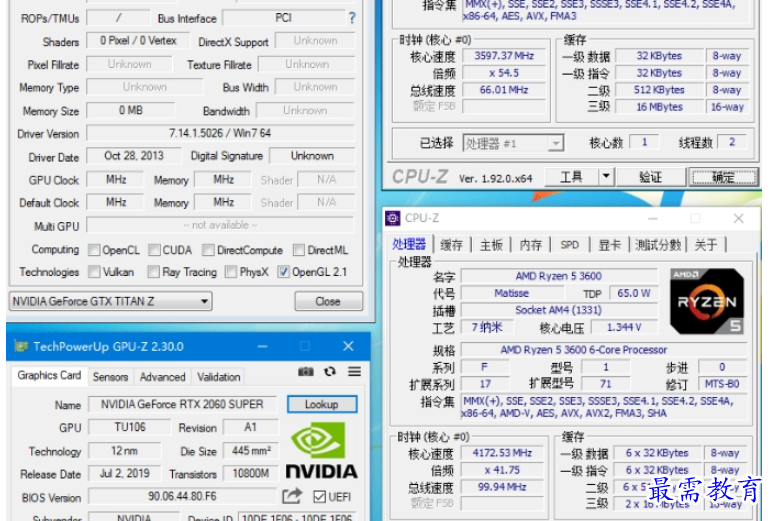Open the 处理器 #1 selection dropdown
770x521 pixels.
coord(513,143)
